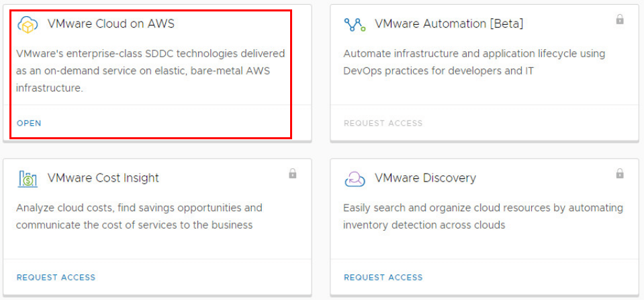
Task: Request access to VMware Discovery
Action: 383,277
